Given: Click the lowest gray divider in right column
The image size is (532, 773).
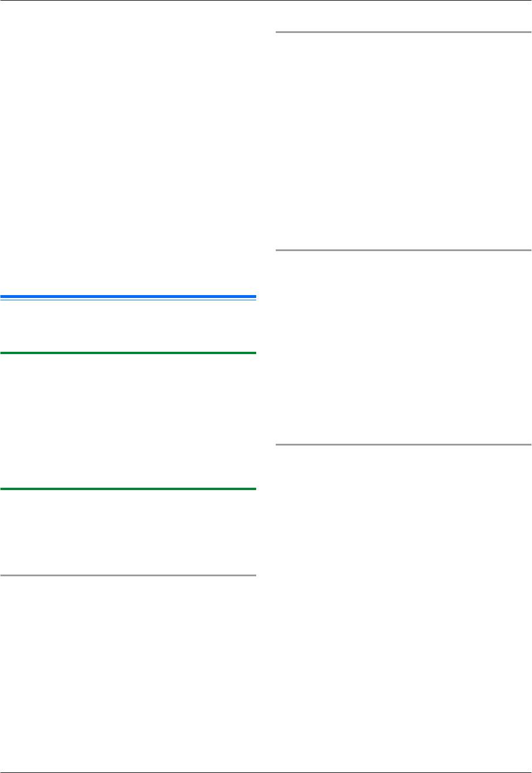Looking at the screenshot, I should [x=403, y=444].
